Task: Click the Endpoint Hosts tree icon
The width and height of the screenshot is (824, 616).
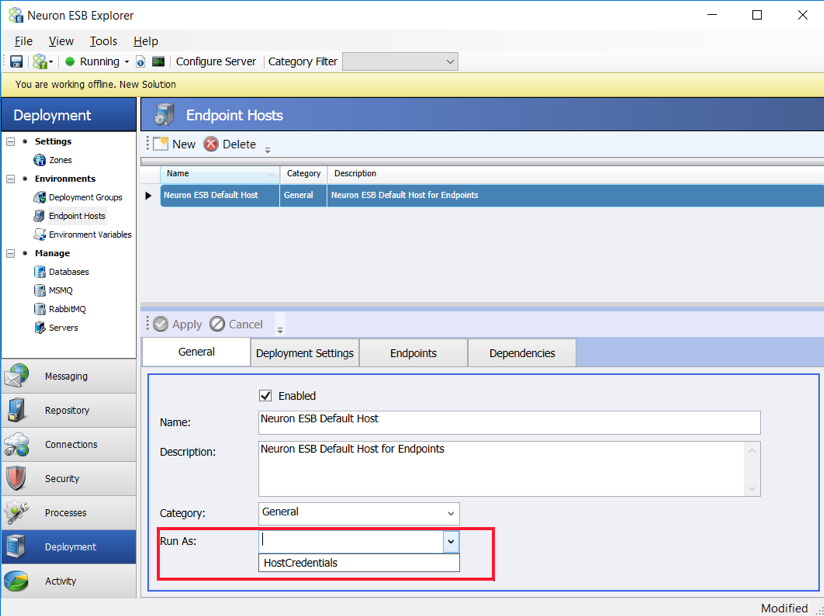Action: (x=39, y=215)
